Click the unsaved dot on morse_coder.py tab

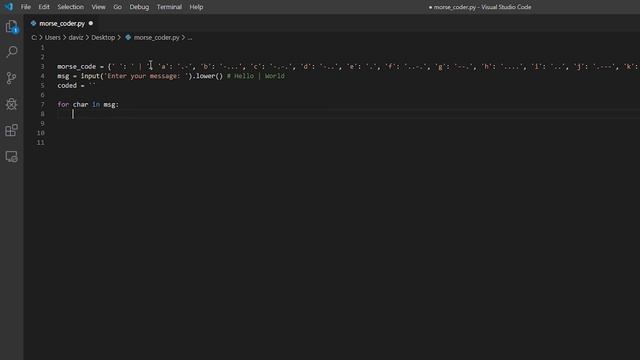(91, 23)
